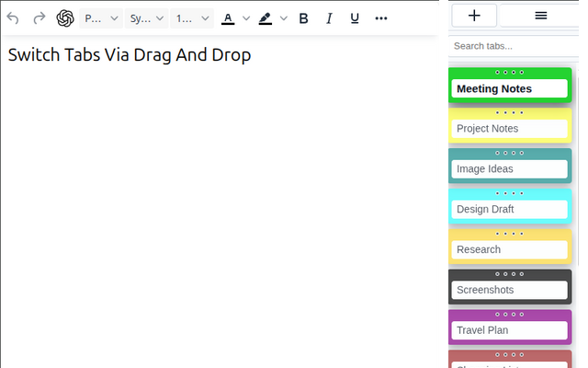Click the plus icon to add tab
588x368 pixels.
click(474, 16)
